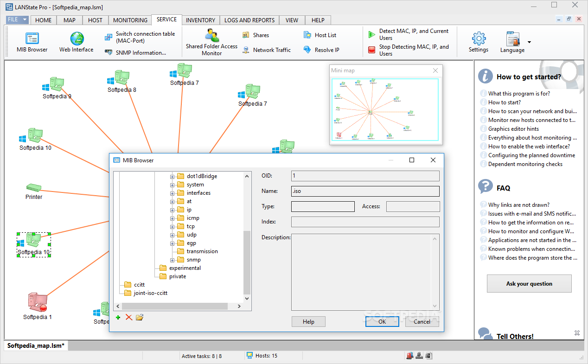Select the transmission tree item
This screenshot has height=364, width=588.
[x=202, y=251]
